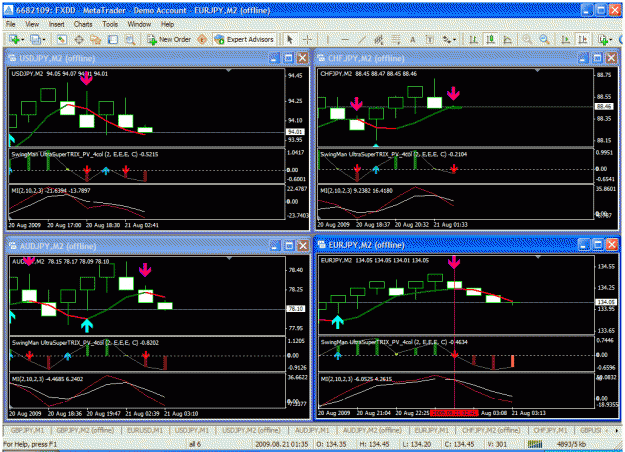625x452 pixels.
Task: Draw a vertical line tool
Action: 328,39
